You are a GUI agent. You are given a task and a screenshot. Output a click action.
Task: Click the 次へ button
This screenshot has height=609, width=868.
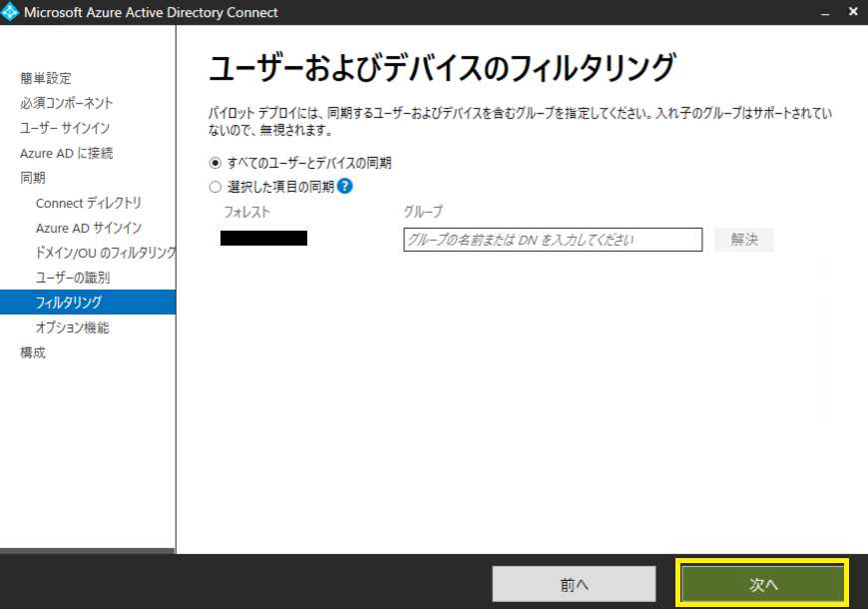point(763,583)
